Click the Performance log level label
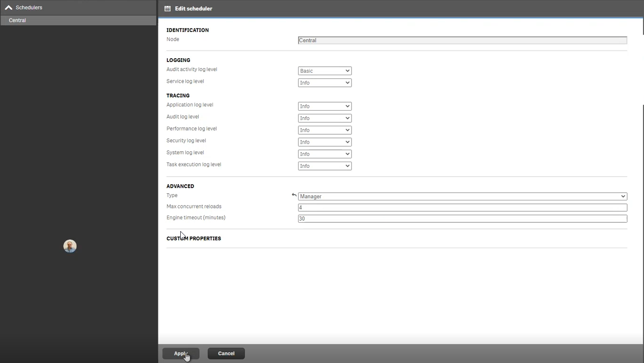 192,129
